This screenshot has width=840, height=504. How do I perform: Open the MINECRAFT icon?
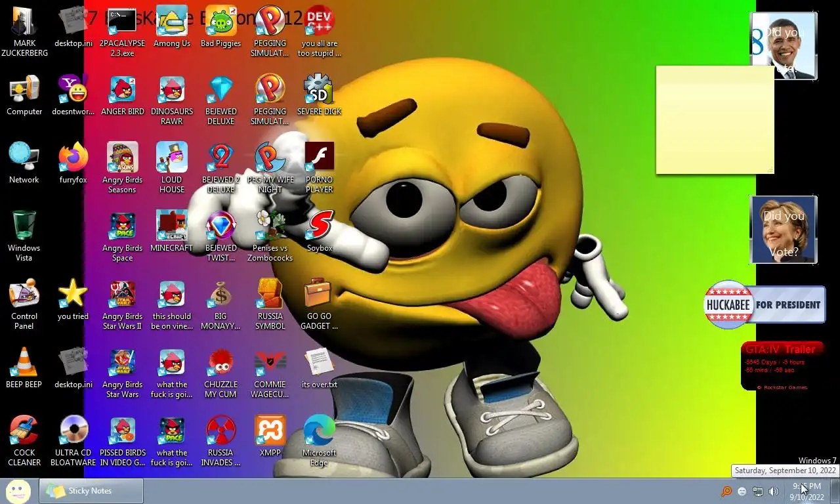171,232
